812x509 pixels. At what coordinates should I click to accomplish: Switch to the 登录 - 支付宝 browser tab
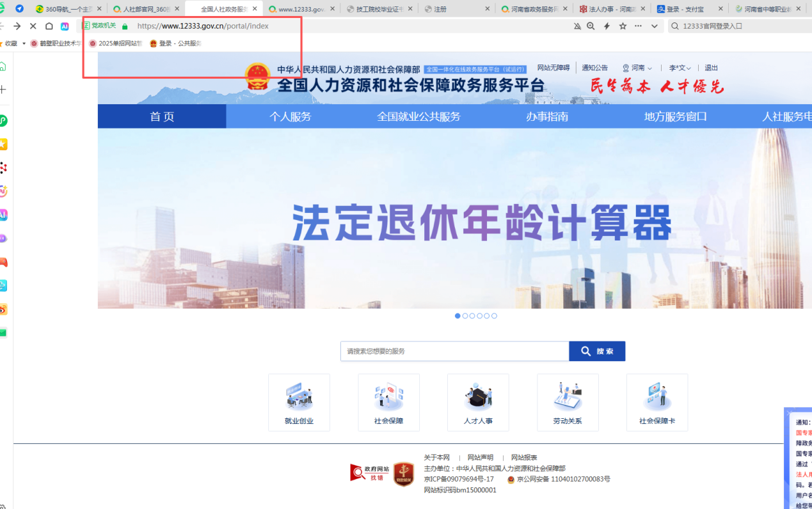690,9
